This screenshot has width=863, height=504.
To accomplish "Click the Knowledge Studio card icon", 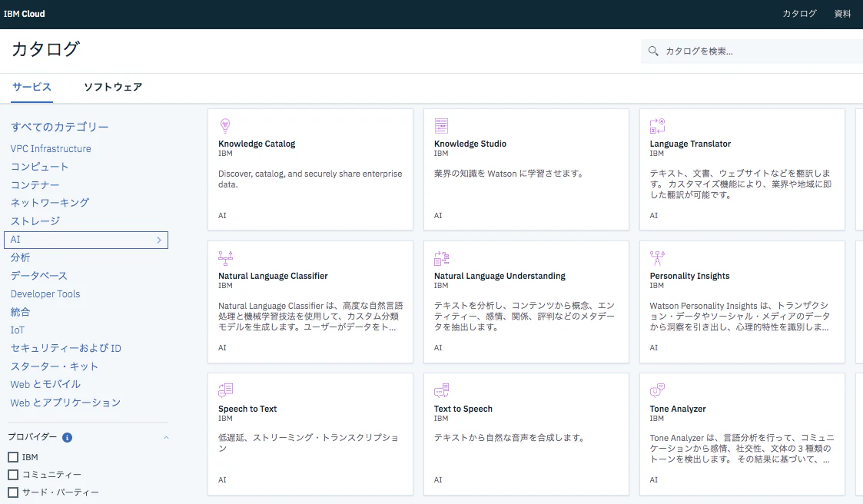I will (x=441, y=126).
